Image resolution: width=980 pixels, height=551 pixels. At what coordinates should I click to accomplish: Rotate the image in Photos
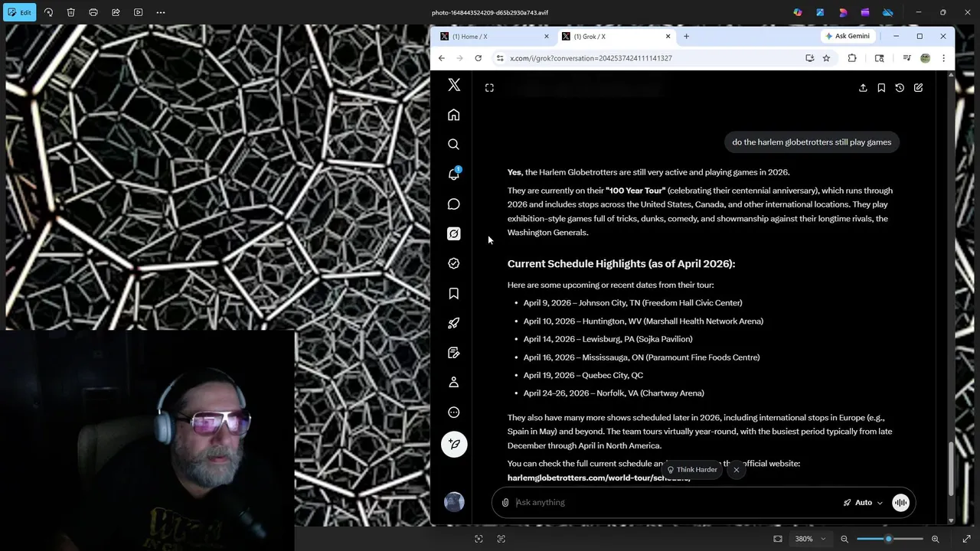tap(48, 12)
